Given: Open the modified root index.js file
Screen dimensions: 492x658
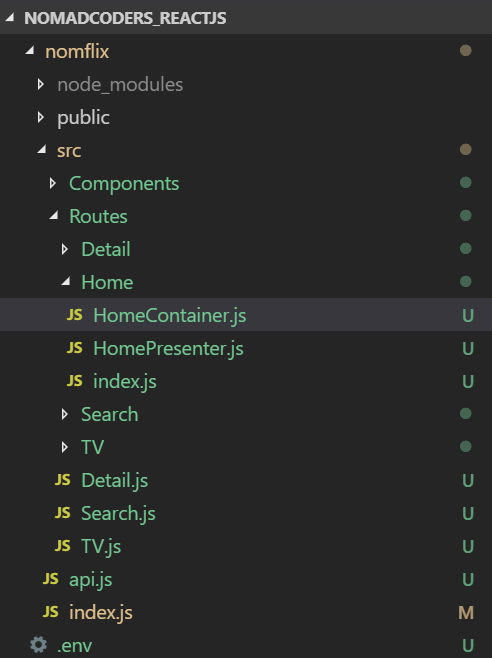Looking at the screenshot, I should [x=101, y=612].
